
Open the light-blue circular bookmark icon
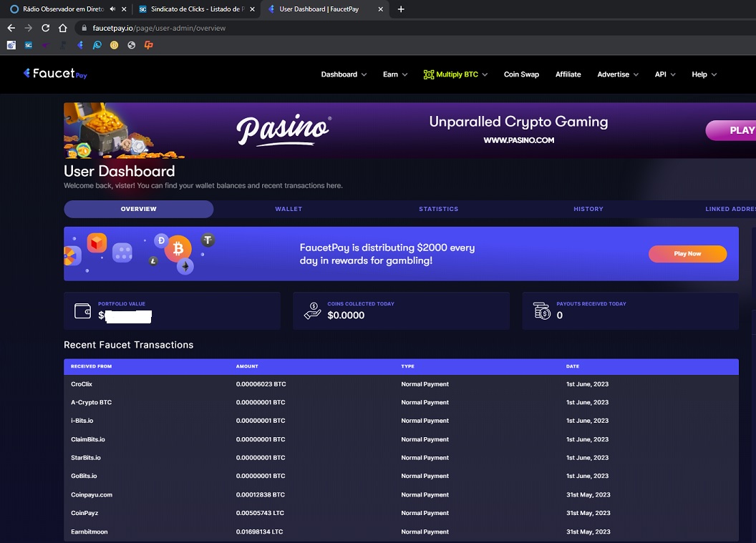[97, 45]
